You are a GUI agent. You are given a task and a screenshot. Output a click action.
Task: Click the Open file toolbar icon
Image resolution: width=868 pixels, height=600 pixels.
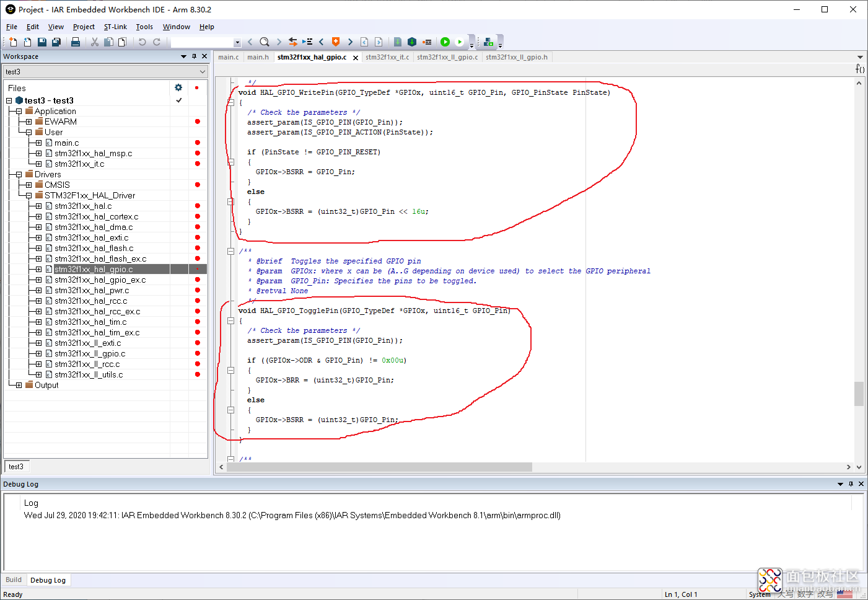(x=27, y=42)
